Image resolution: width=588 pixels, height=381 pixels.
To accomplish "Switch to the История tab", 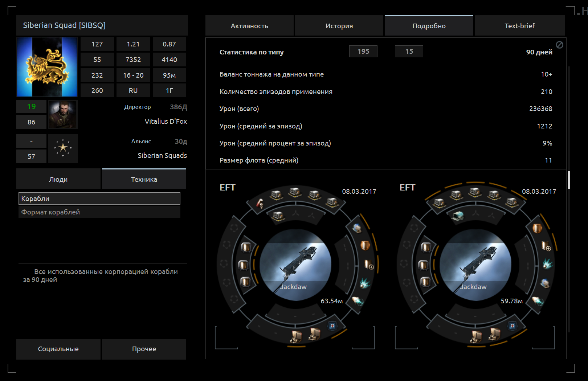I will (339, 25).
